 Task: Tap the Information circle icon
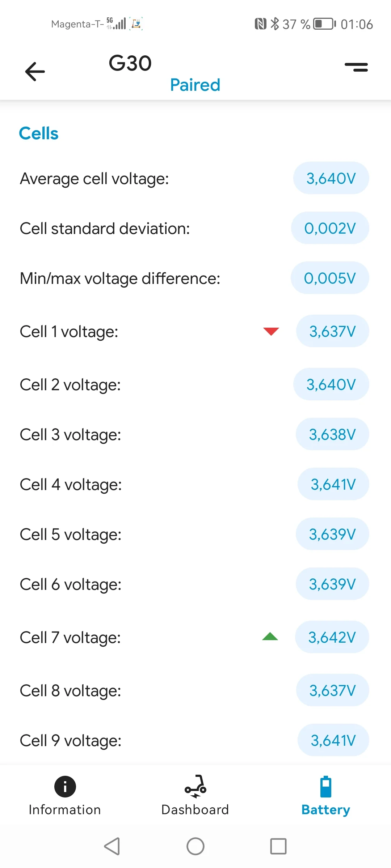click(65, 786)
